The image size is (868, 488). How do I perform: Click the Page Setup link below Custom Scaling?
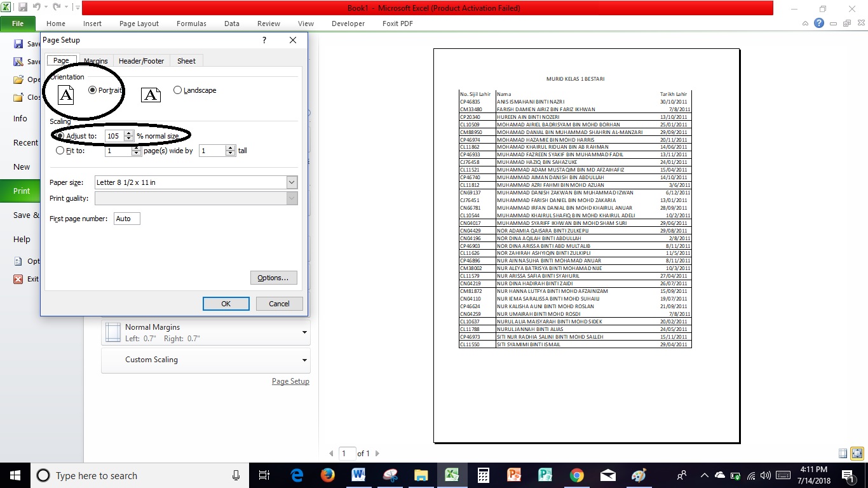(x=290, y=381)
